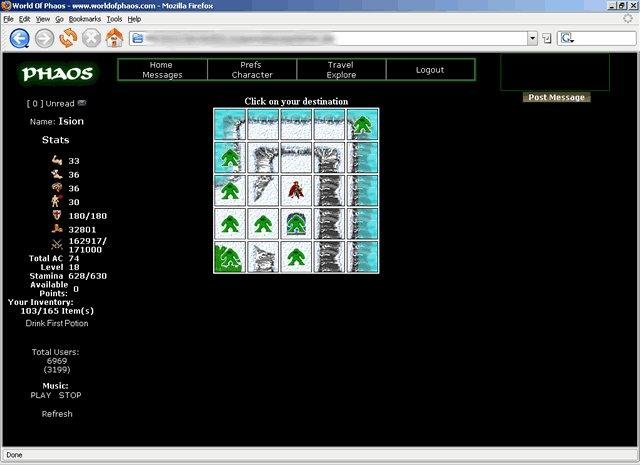Click the PHAOS logo

58,73
